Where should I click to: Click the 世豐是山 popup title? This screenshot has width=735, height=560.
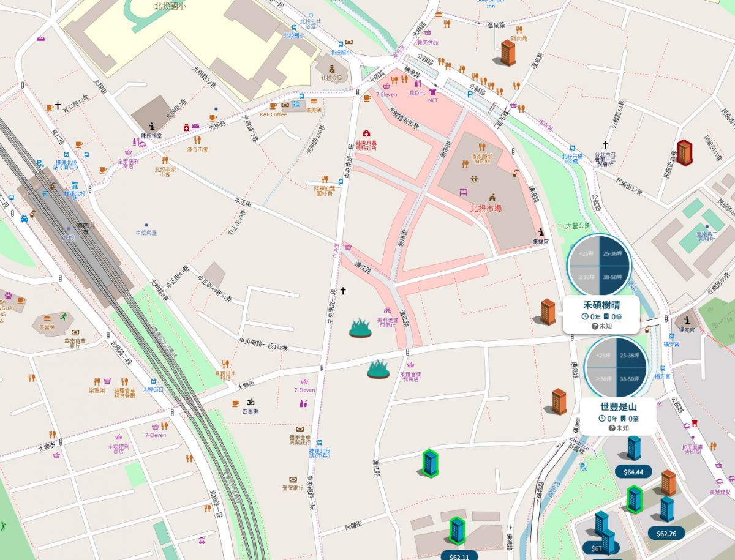coord(619,407)
